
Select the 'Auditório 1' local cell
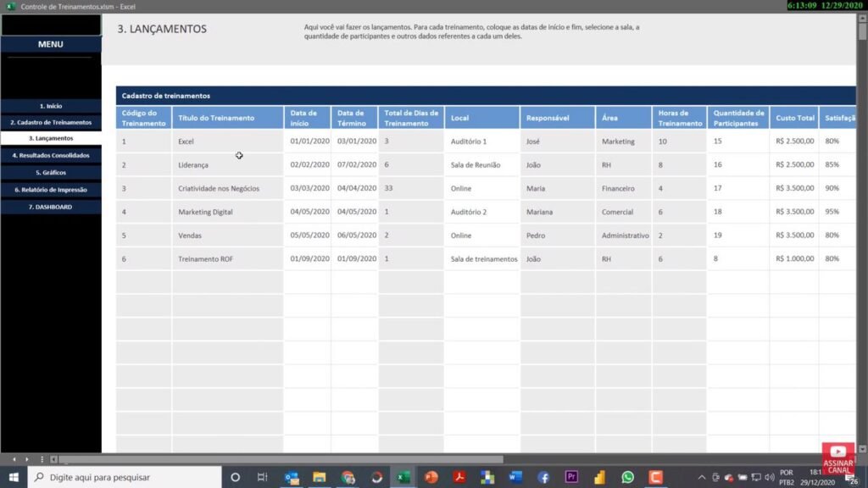(482, 141)
